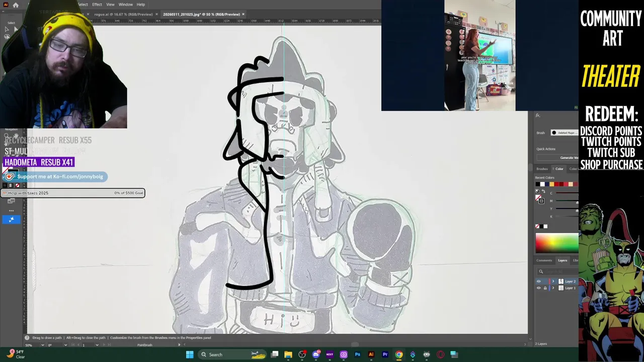Open Task View from the taskbar
The height and width of the screenshot is (362, 644).
point(275,354)
